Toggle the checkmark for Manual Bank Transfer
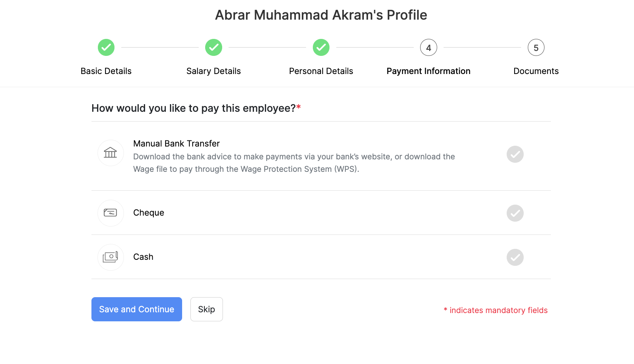This screenshot has height=364, width=634. [515, 154]
